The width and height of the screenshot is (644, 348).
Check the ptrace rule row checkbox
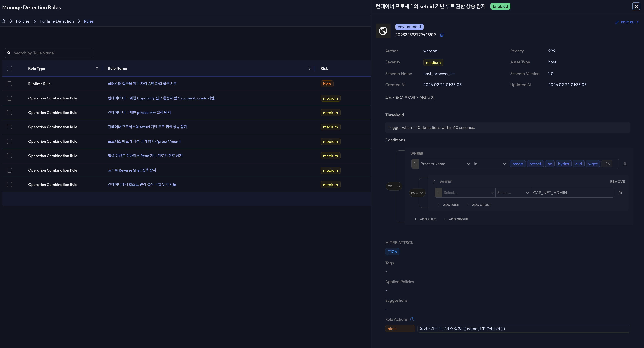coord(9,113)
